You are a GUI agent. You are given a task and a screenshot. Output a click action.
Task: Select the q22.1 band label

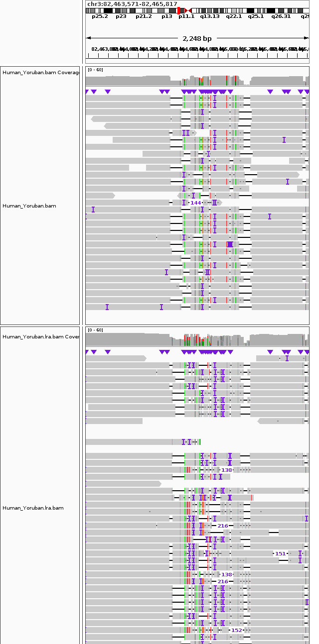(x=234, y=16)
